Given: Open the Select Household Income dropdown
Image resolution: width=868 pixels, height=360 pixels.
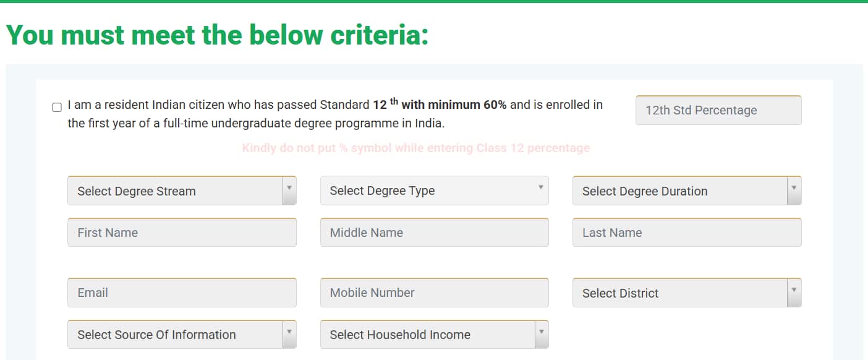Looking at the screenshot, I should point(427,335).
